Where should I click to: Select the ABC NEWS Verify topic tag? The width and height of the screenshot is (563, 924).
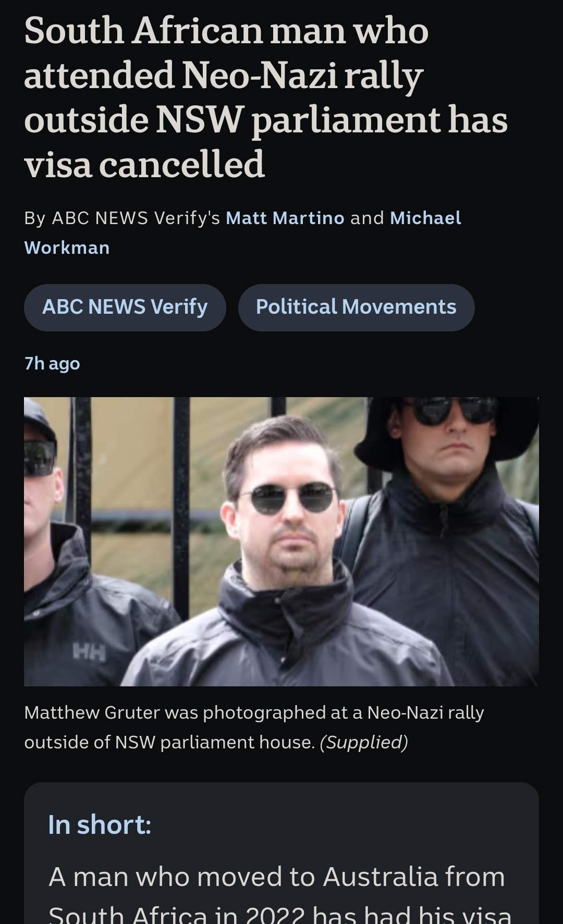point(125,307)
